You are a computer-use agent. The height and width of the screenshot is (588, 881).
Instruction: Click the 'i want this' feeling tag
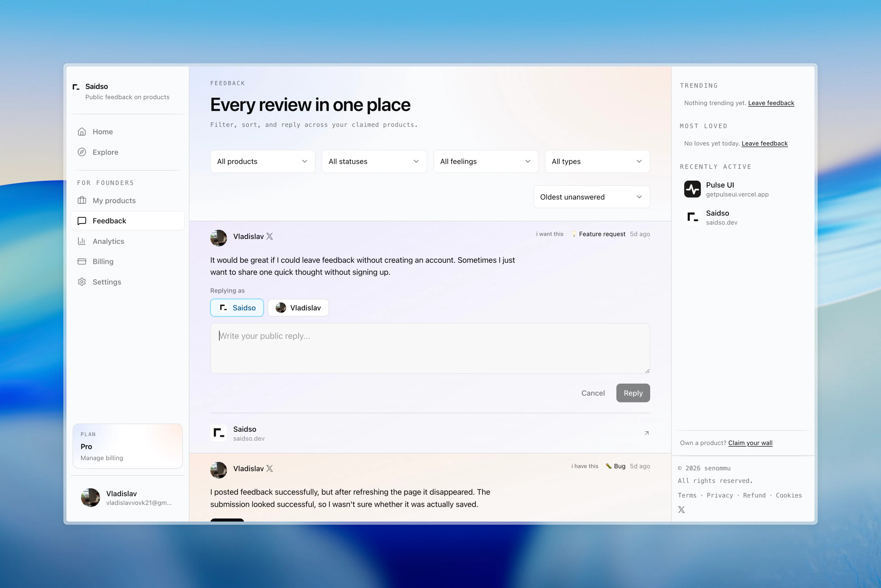(x=550, y=234)
